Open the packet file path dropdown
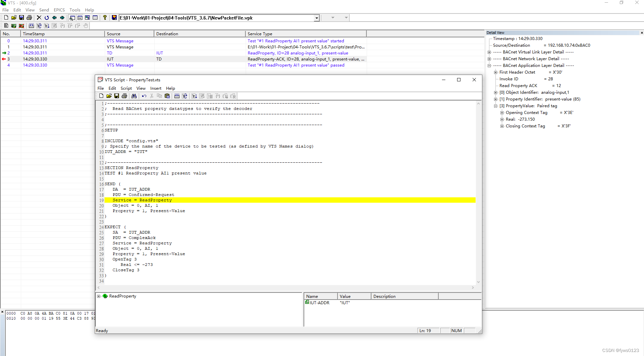 pyautogui.click(x=317, y=18)
